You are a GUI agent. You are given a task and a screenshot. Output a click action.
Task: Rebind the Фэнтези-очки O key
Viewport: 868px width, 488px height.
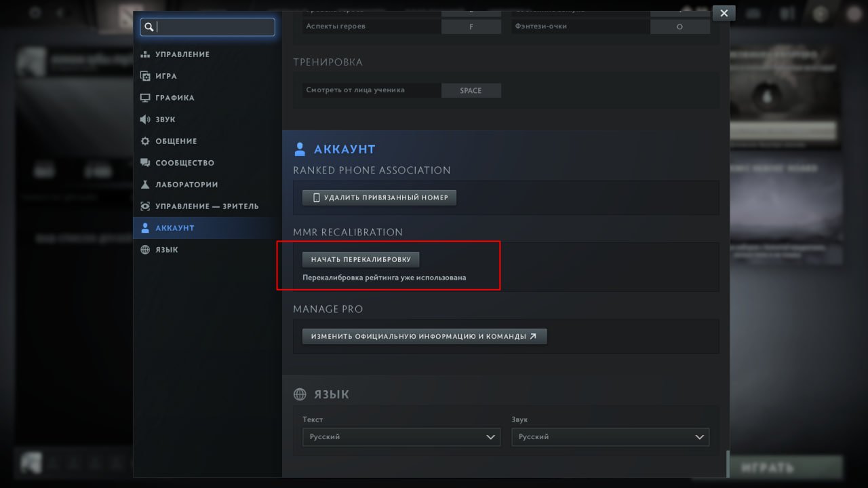click(x=679, y=26)
